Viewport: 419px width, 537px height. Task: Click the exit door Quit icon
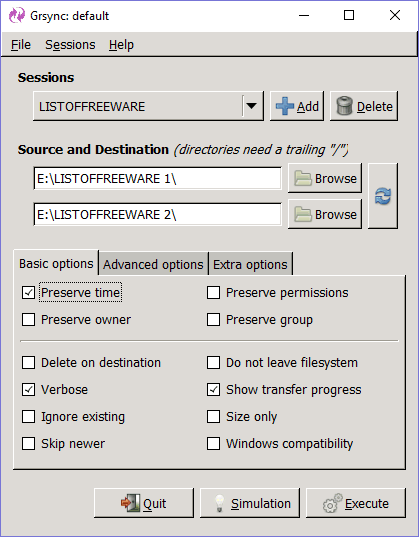coord(130,503)
